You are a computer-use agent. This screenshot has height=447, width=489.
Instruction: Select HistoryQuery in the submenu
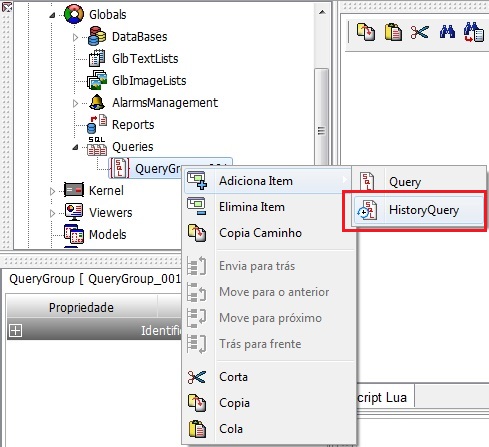pyautogui.click(x=419, y=210)
